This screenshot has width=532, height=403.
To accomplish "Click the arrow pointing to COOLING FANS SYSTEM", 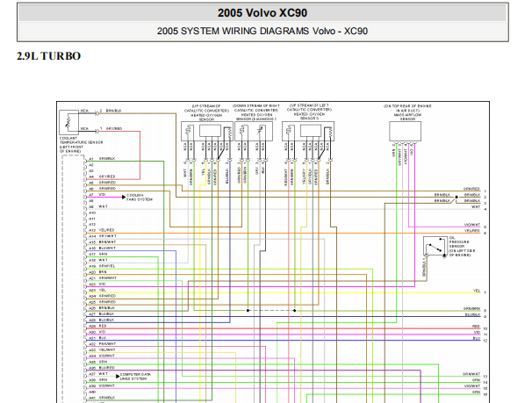I will click(124, 197).
